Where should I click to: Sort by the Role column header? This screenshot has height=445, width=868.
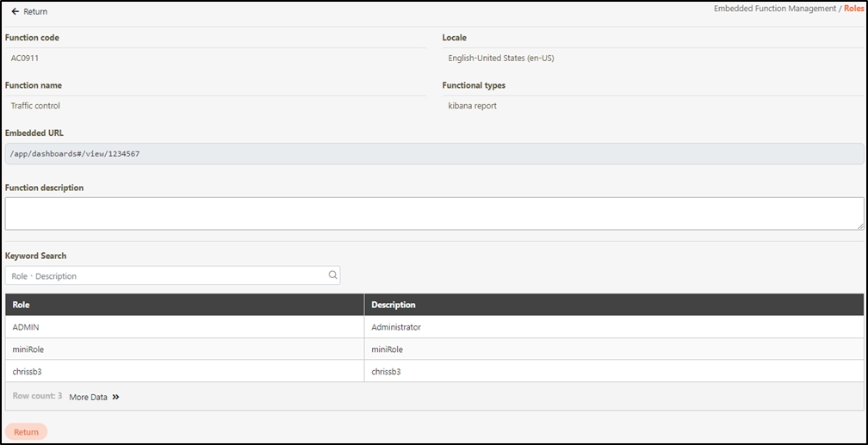[x=22, y=305]
